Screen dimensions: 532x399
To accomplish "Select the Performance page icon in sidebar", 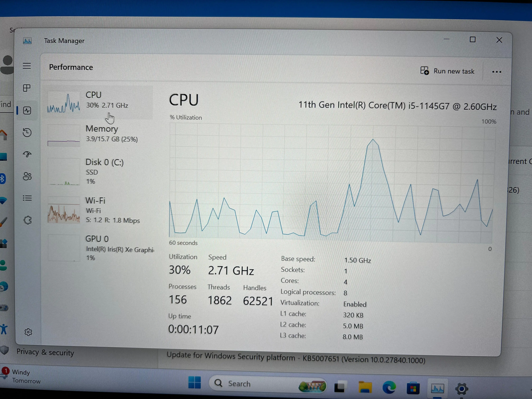I will tap(27, 110).
